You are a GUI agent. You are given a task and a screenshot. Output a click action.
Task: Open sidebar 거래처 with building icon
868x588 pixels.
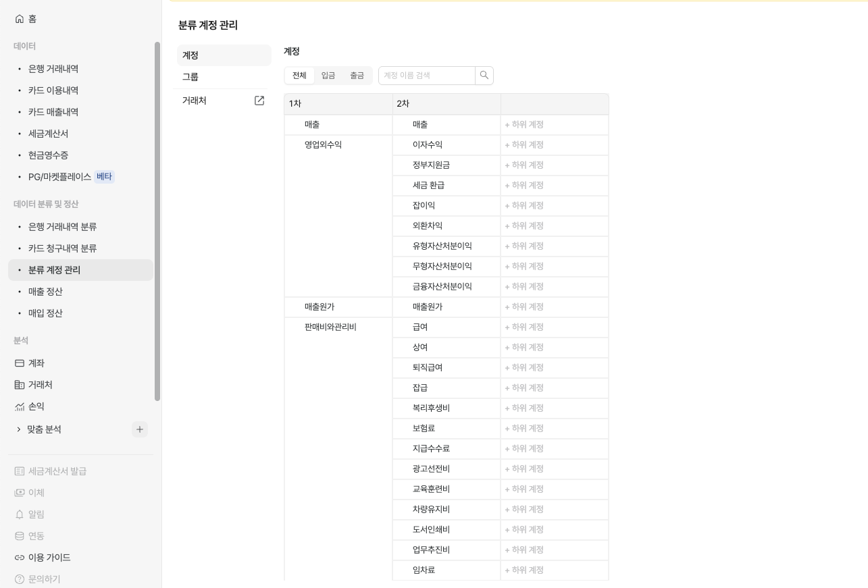point(20,385)
